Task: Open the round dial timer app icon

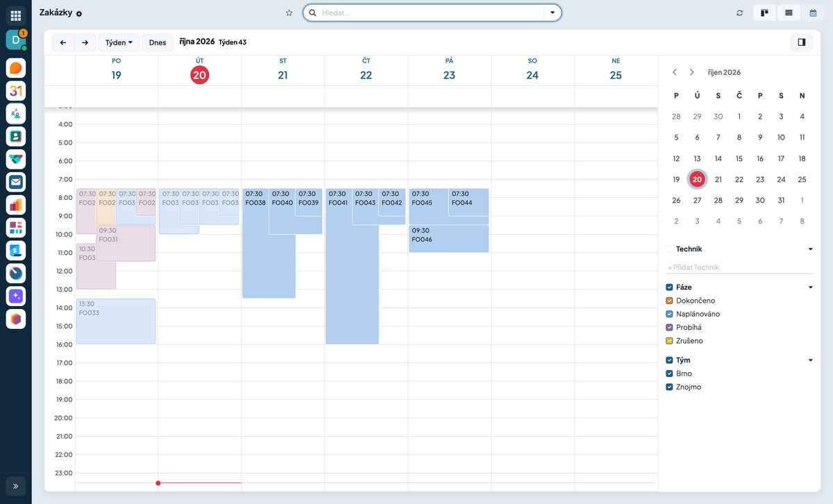Action: pyautogui.click(x=16, y=273)
